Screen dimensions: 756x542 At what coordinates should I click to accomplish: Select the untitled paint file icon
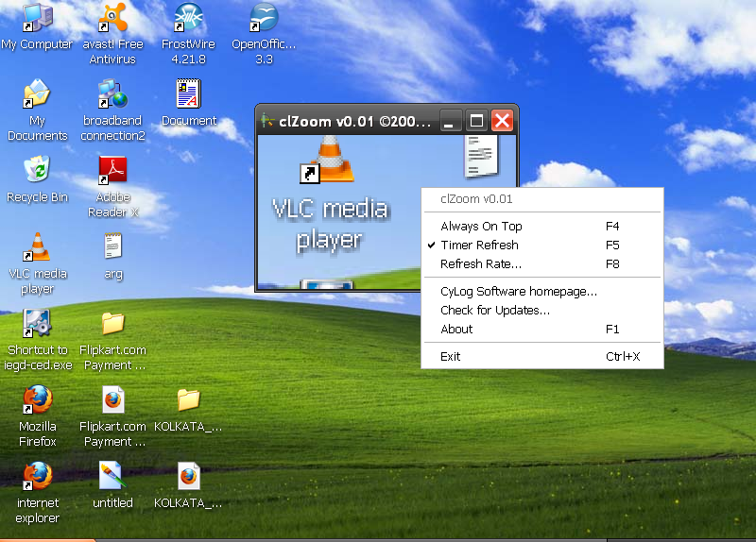[x=112, y=478]
